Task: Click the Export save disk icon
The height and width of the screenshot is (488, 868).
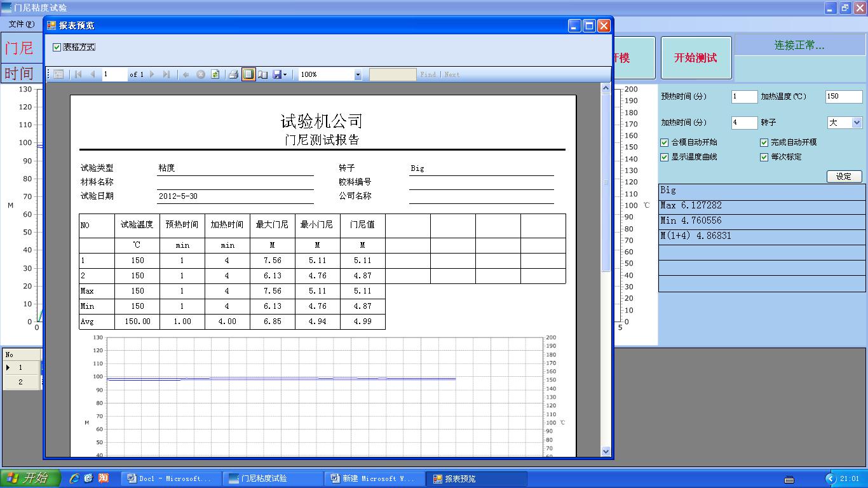Action: coord(277,74)
